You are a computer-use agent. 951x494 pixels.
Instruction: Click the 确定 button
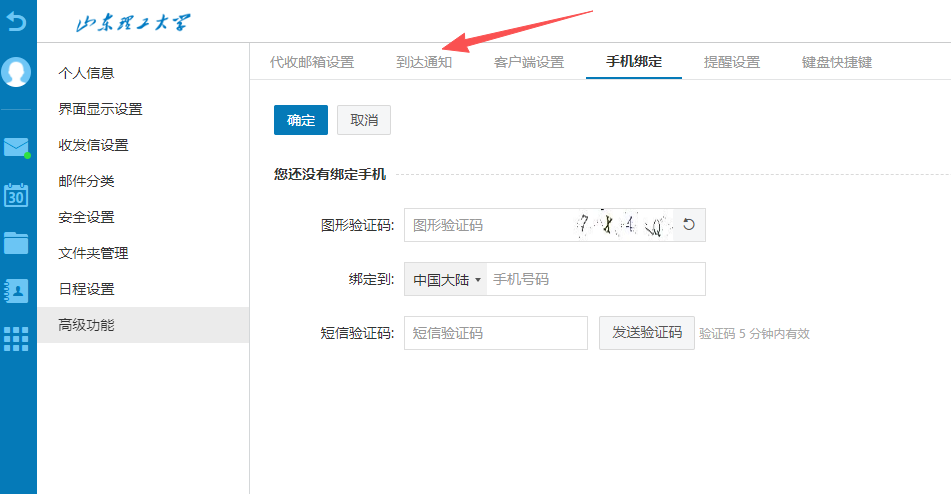(300, 120)
